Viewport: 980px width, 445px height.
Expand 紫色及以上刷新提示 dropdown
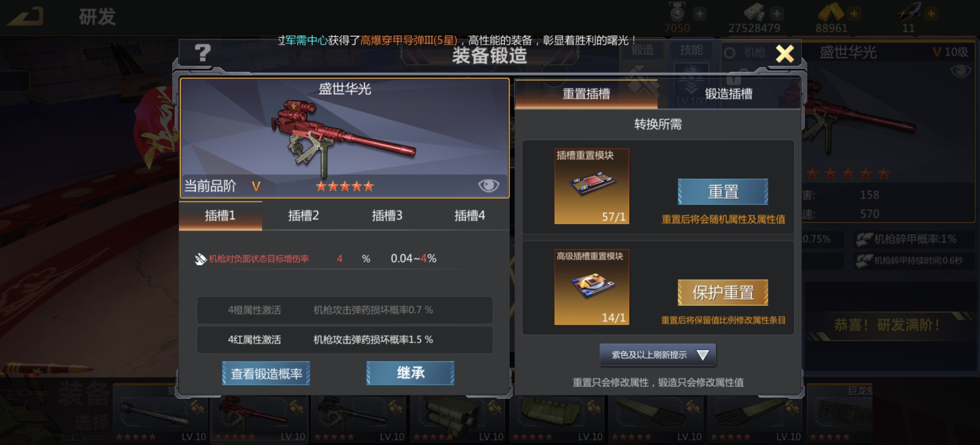click(657, 355)
